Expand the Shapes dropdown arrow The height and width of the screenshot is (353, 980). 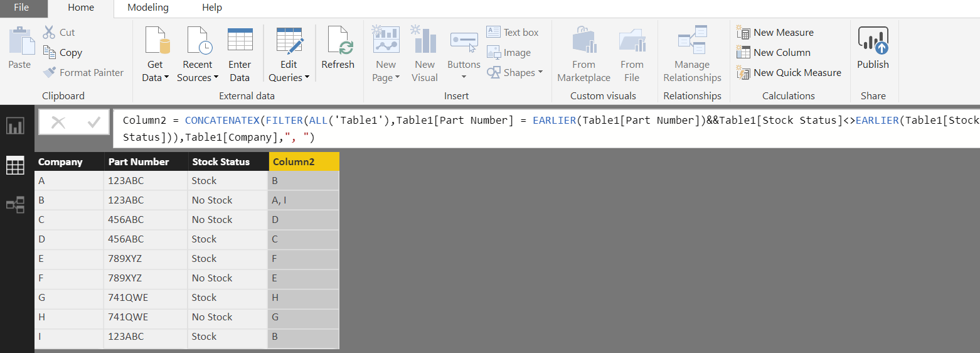coord(540,73)
